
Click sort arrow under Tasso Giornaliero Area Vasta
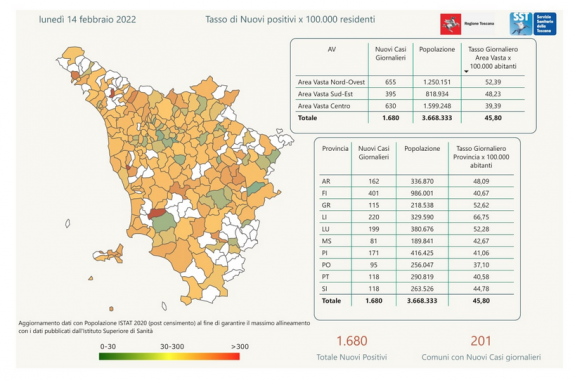pos(466,72)
